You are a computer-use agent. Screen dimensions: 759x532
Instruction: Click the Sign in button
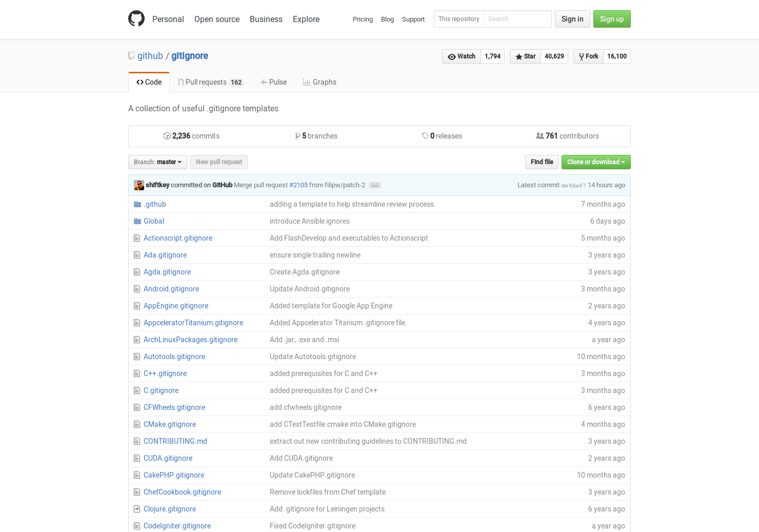coord(572,19)
